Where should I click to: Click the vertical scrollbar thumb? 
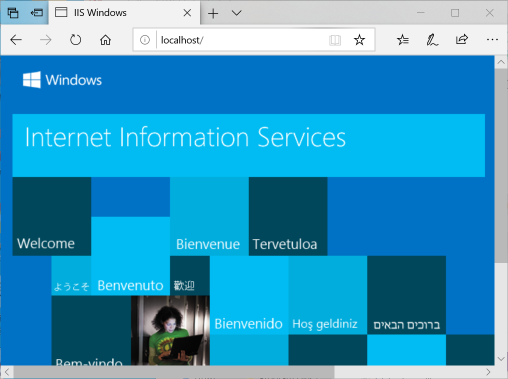(501, 166)
